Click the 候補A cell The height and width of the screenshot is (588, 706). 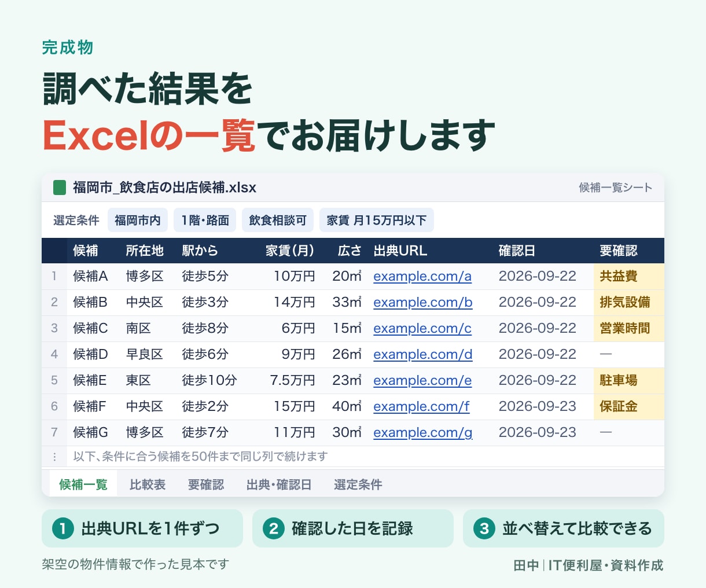[90, 276]
